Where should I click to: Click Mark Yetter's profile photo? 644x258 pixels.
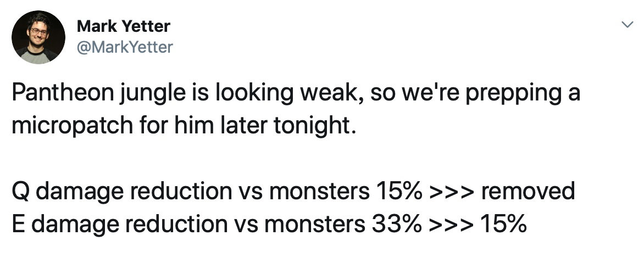38,37
